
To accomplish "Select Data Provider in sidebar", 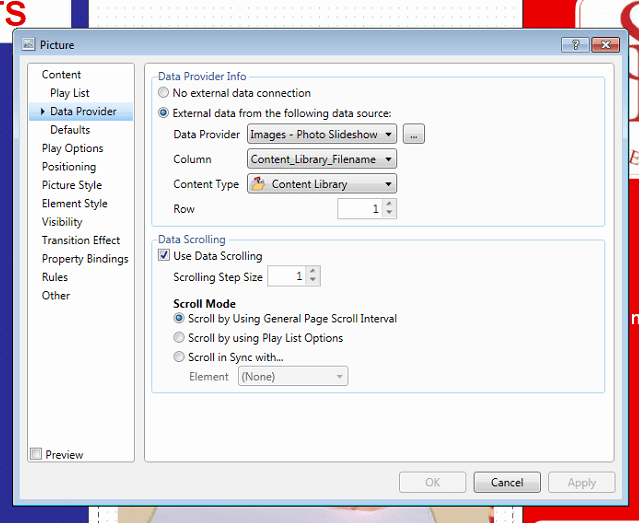I will coord(83,111).
